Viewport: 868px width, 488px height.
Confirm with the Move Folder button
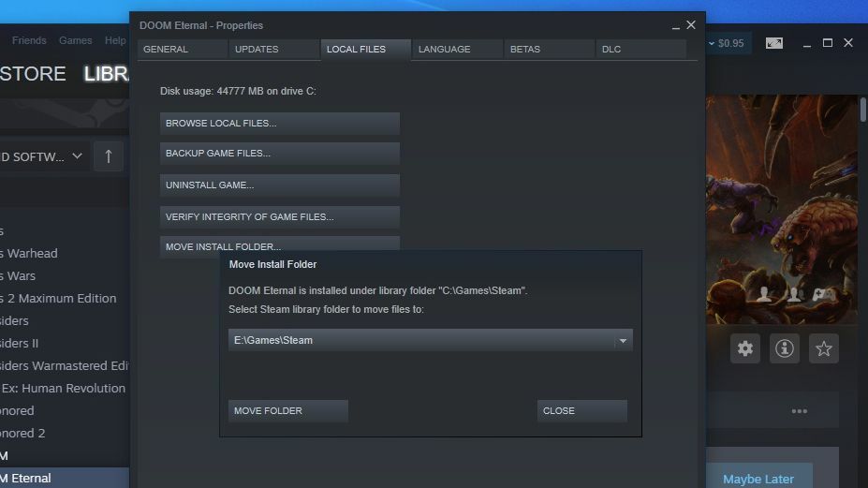click(288, 411)
